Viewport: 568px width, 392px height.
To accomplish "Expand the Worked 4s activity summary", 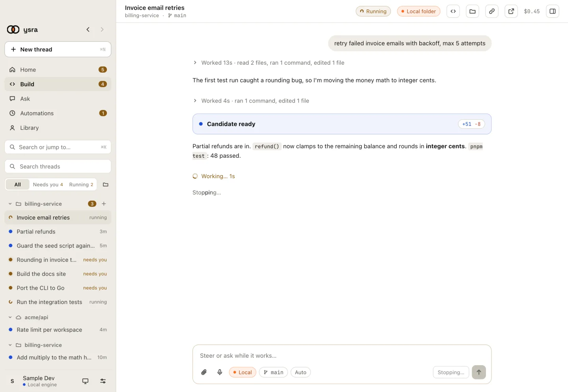I will click(x=251, y=101).
